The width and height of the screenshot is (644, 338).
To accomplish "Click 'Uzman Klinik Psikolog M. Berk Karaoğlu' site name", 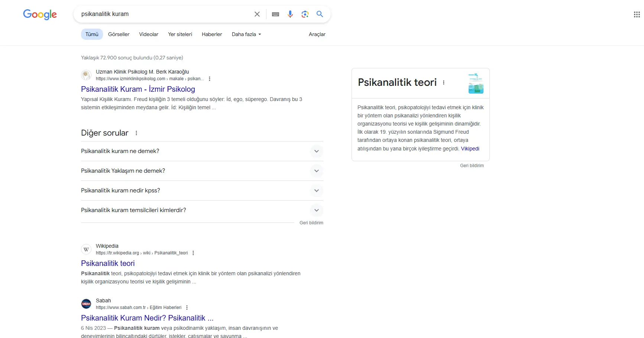I will tap(142, 72).
